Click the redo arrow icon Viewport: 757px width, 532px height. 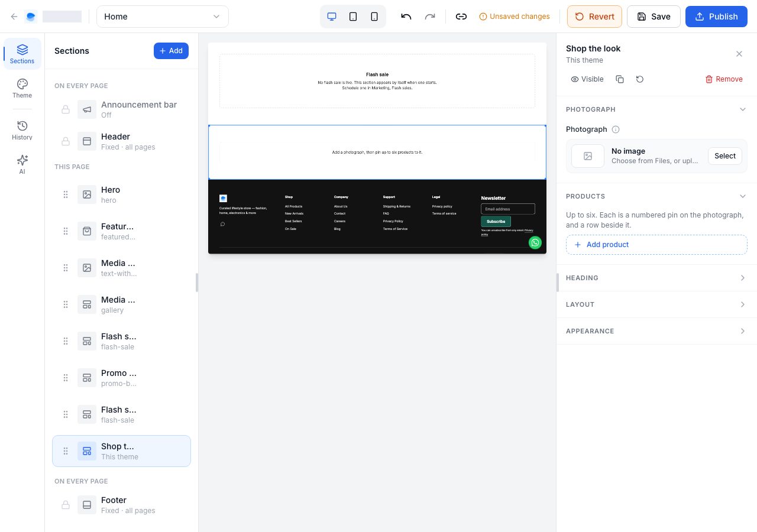[x=430, y=17]
